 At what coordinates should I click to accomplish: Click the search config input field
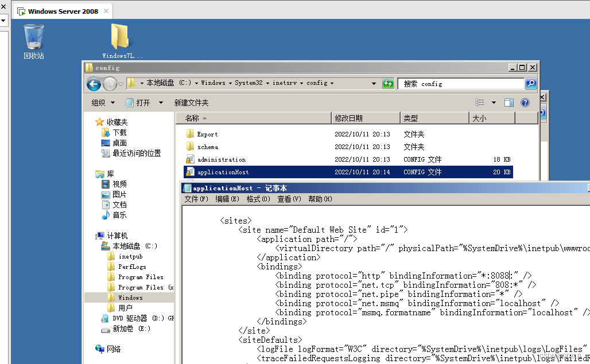[461, 84]
